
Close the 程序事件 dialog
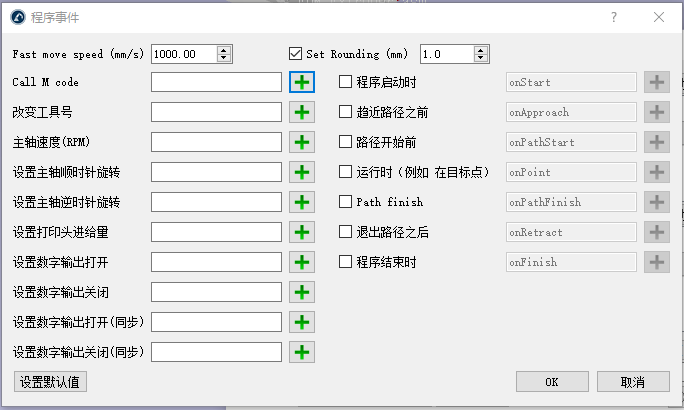659,17
